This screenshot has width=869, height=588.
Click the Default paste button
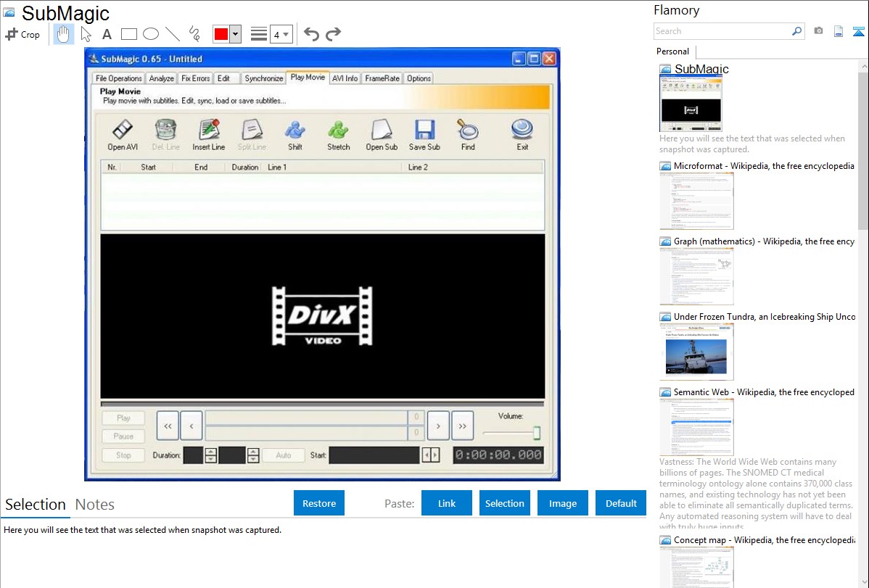[621, 503]
